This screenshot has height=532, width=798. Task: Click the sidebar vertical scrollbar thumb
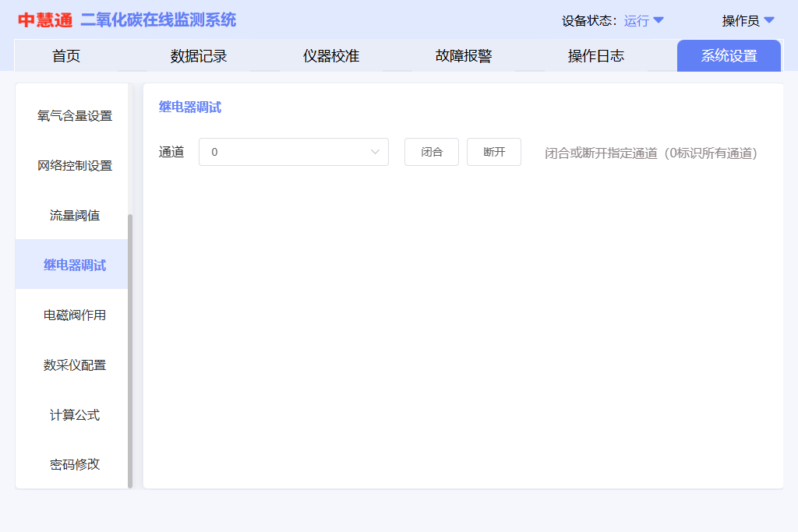130,351
